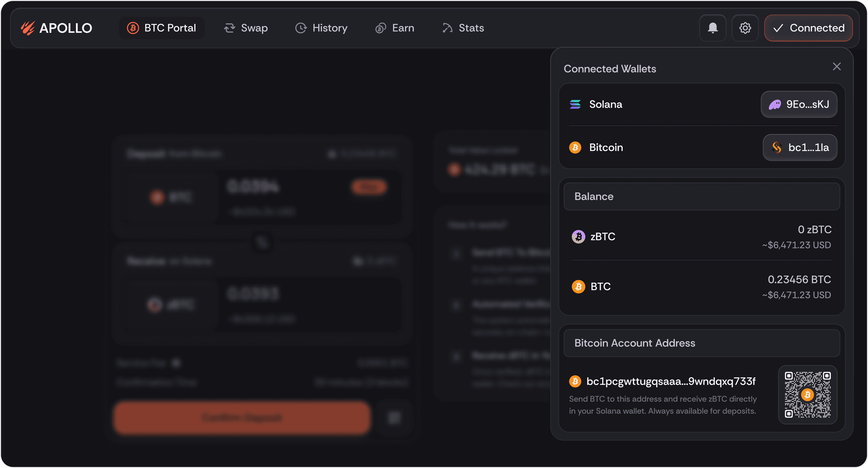Click the purple zBTC token icon

[x=578, y=237]
